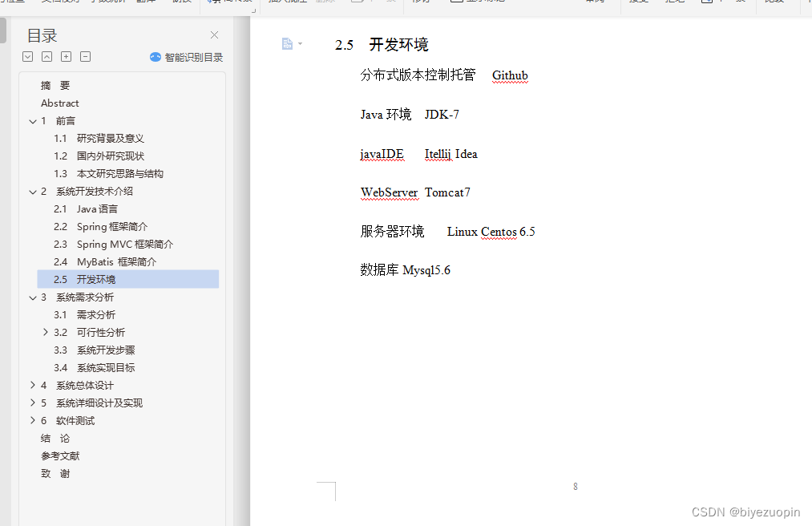Image resolution: width=812 pixels, height=526 pixels.
Task: Collapse chapter 1 前言 chevron
Action: (33, 121)
